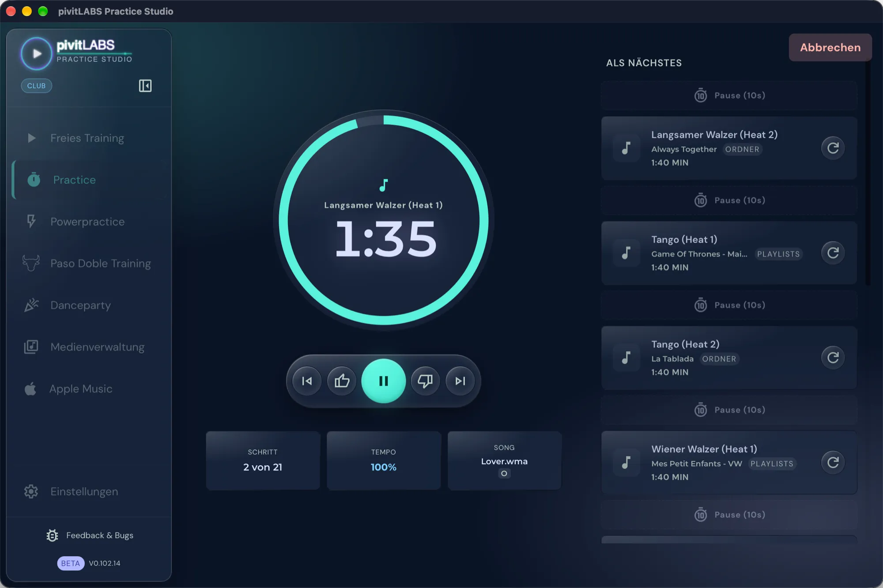Click the queue list scrollbar
Viewport: 883px width, 588px height.
tap(868, 172)
